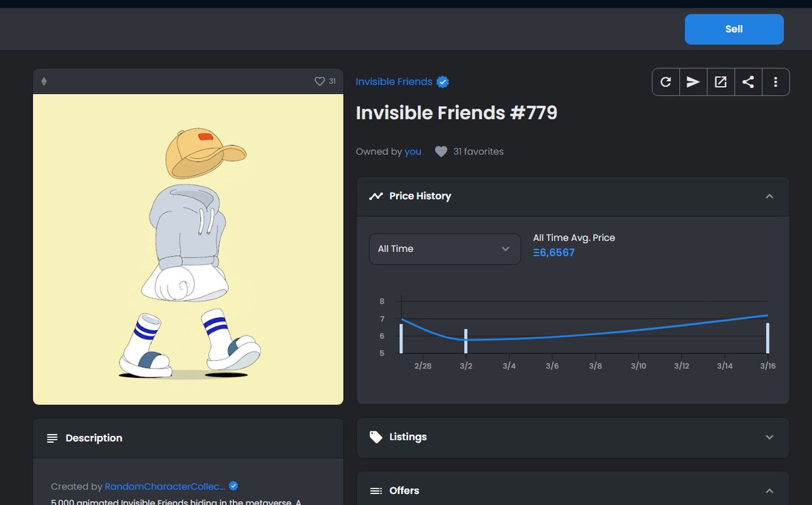Click the title Invisible Friends #779

click(457, 113)
